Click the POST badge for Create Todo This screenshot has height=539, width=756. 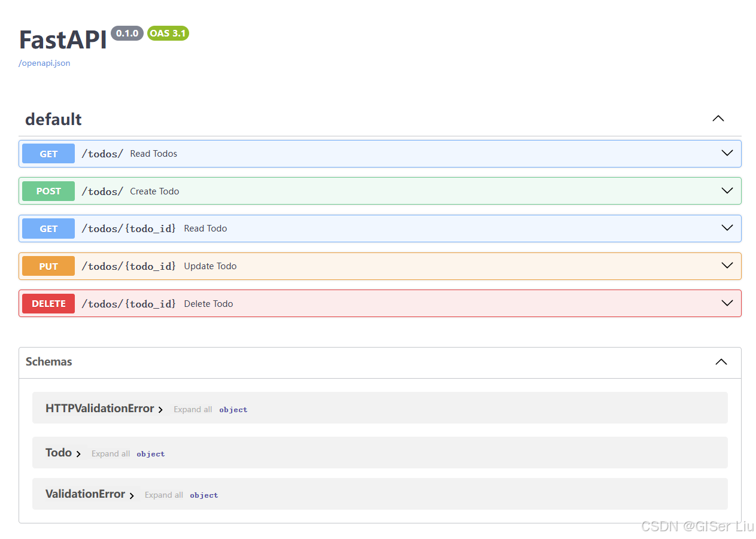point(48,191)
